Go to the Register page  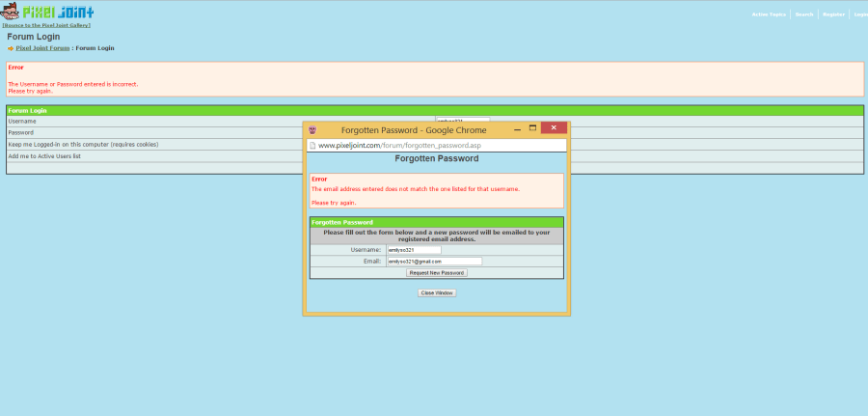(x=833, y=14)
